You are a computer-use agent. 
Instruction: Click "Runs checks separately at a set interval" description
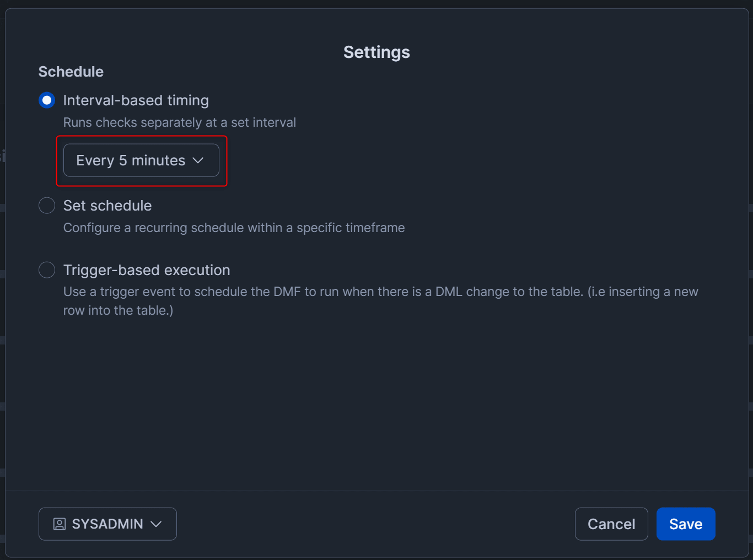pos(180,122)
